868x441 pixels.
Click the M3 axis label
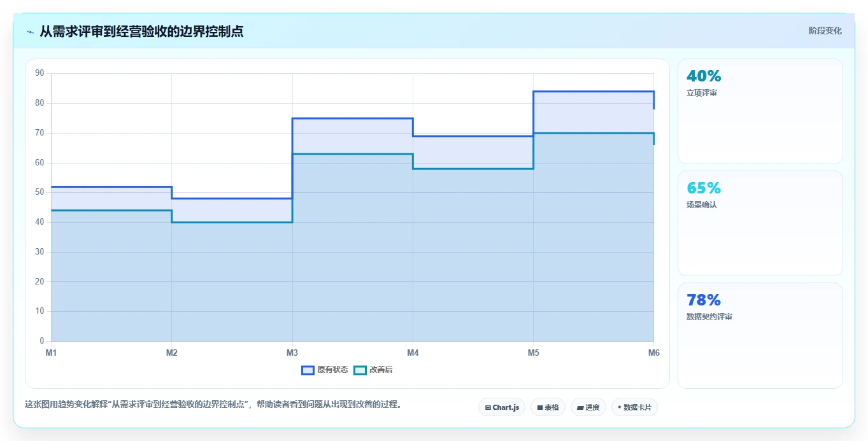click(292, 353)
